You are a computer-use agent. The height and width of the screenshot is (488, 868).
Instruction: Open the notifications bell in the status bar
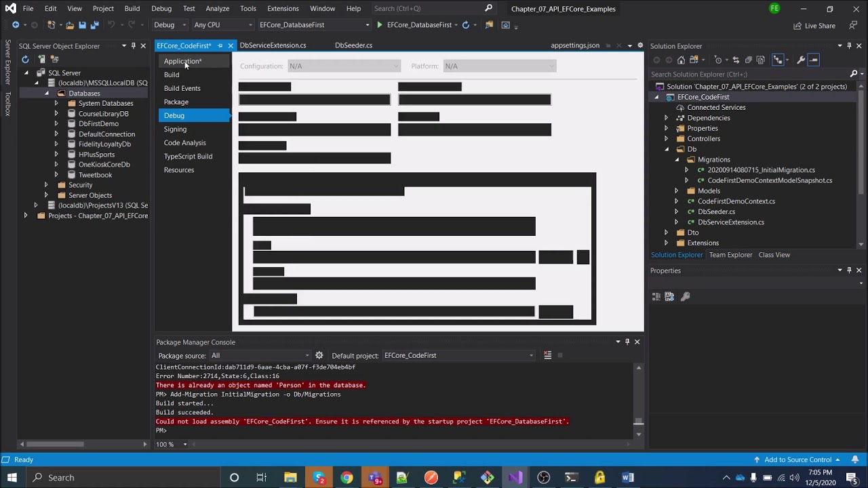click(x=854, y=460)
